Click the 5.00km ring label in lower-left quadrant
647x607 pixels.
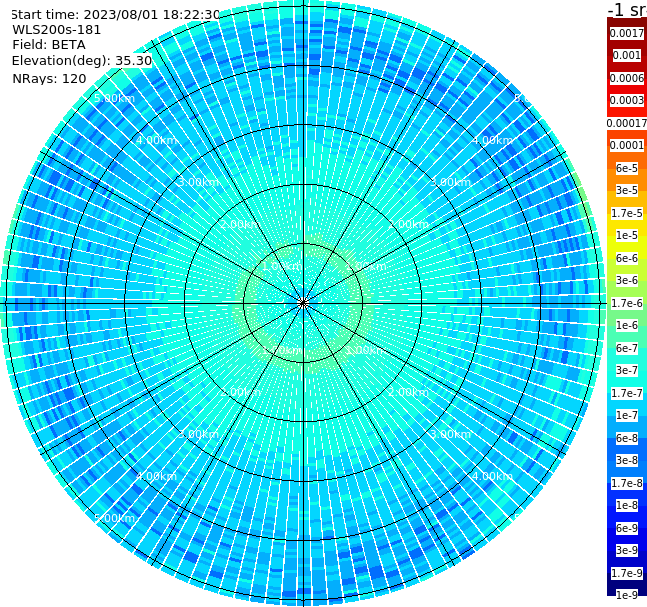(x=114, y=518)
